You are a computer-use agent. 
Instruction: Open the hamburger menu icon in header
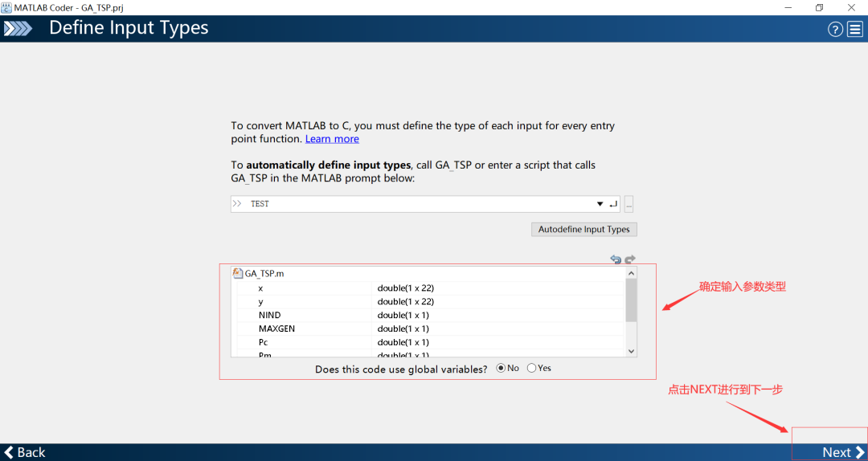point(854,30)
